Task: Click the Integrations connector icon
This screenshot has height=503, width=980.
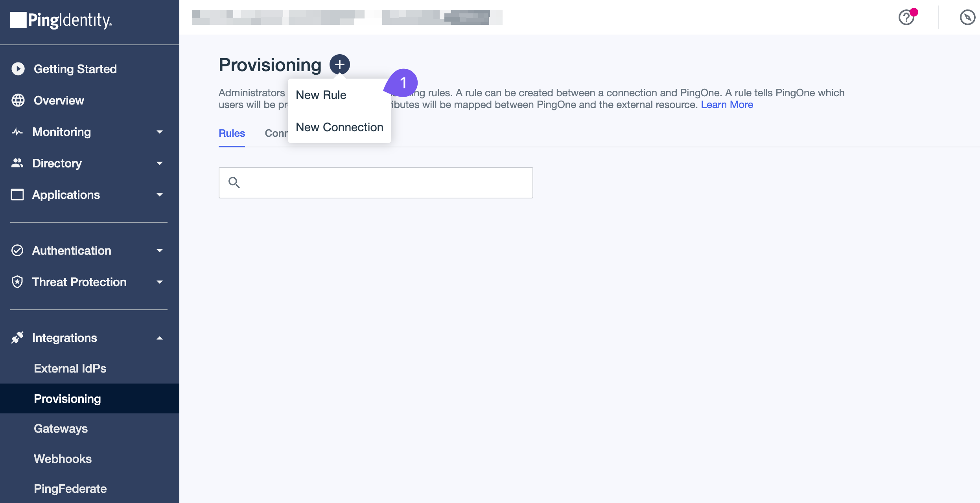Action: 17,337
